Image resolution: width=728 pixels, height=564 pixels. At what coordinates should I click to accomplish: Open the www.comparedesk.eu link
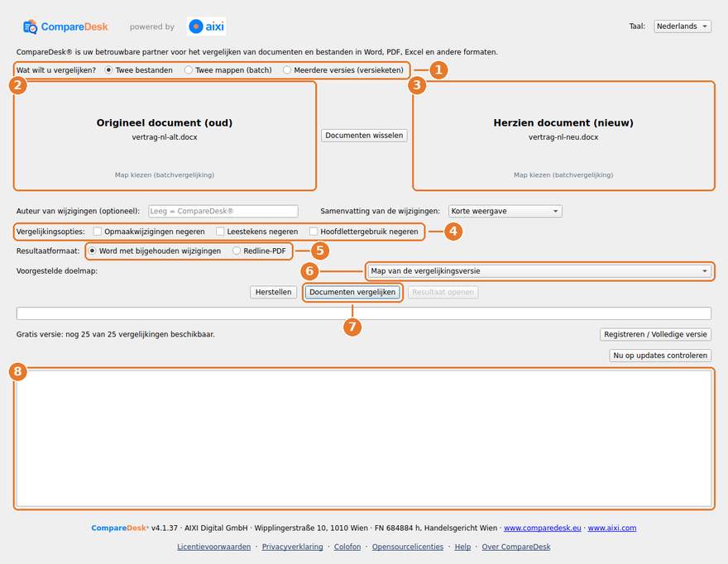pyautogui.click(x=543, y=528)
